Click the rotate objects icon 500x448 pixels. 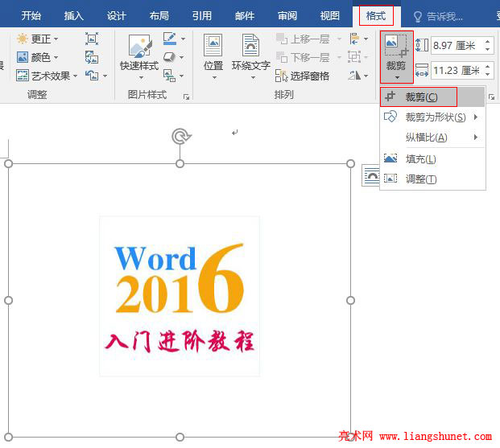click(354, 76)
